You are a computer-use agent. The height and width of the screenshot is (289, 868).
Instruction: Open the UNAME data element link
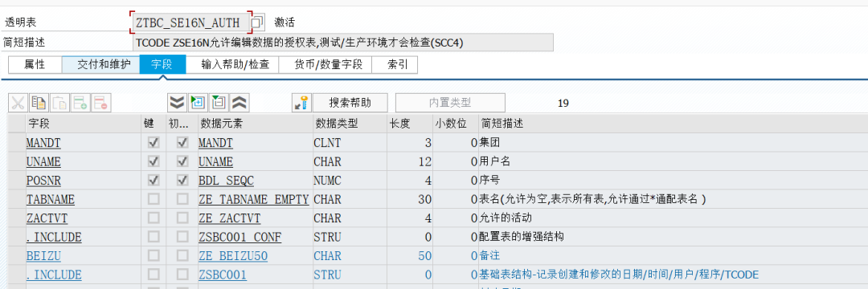point(216,162)
